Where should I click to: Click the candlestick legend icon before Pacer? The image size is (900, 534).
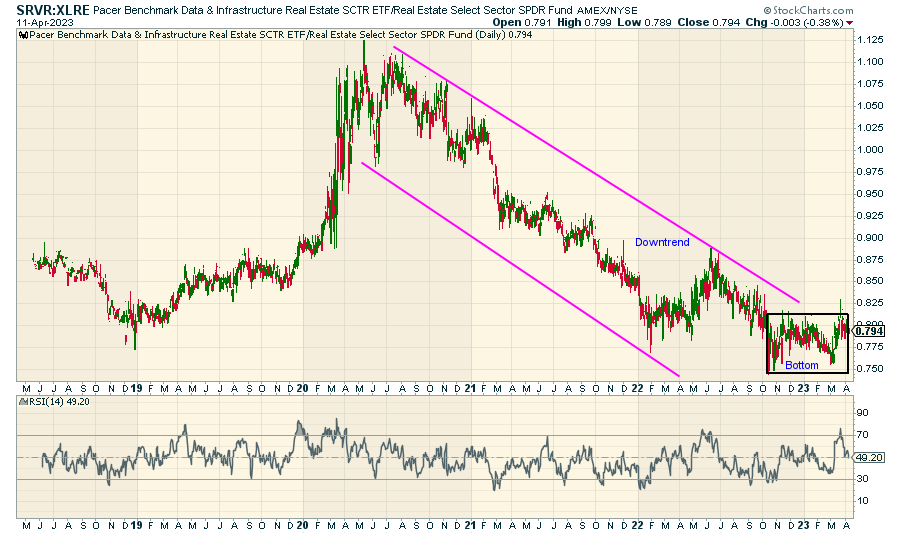coord(23,35)
